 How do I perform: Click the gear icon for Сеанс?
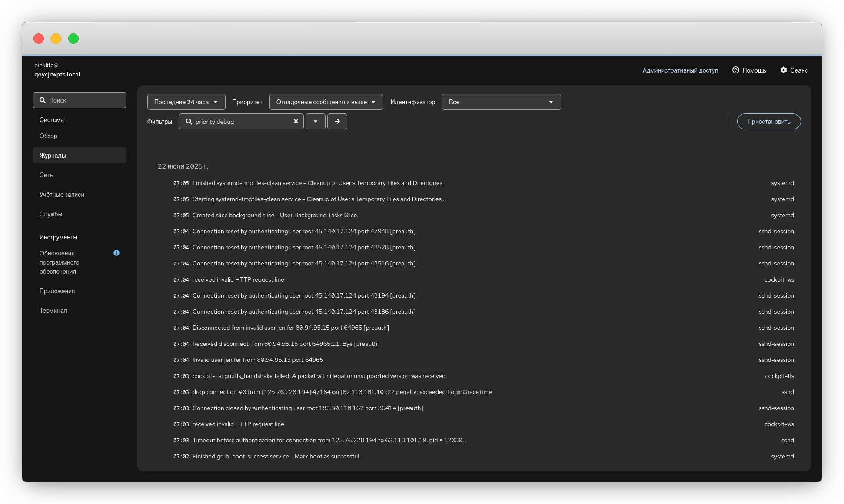tap(783, 70)
